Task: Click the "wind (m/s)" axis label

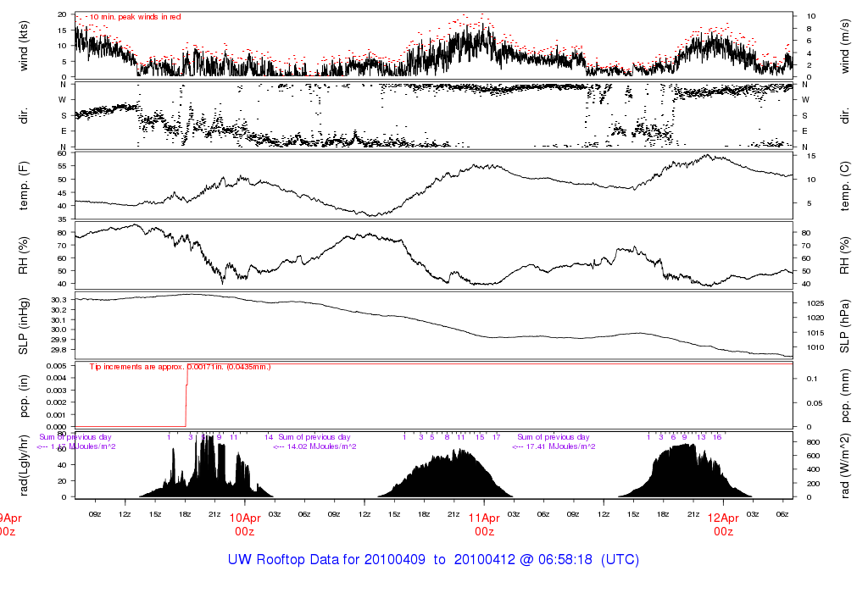Action: (845, 46)
